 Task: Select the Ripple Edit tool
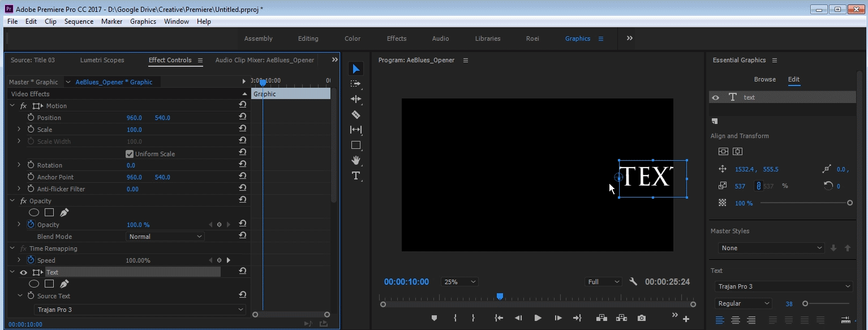[356, 99]
